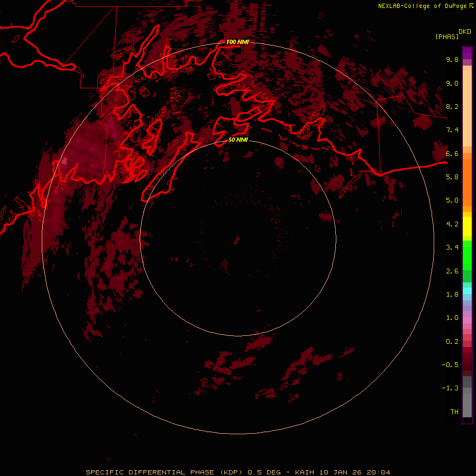
Task: Click the 6.6 value on the color scale
Action: pos(452,153)
